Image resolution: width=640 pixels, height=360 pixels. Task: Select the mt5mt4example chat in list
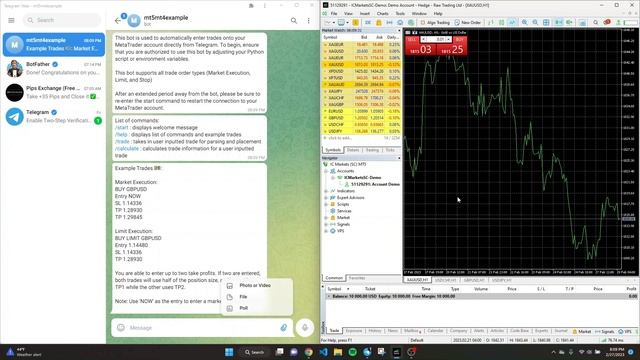click(53, 44)
